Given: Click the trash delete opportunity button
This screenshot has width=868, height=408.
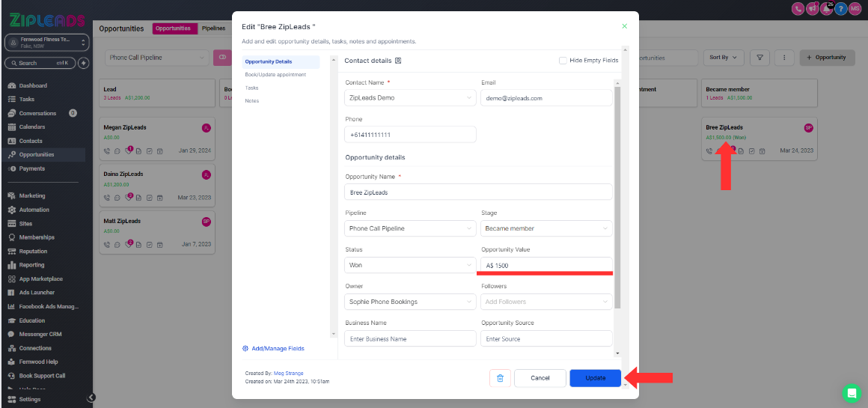Looking at the screenshot, I should (x=500, y=378).
